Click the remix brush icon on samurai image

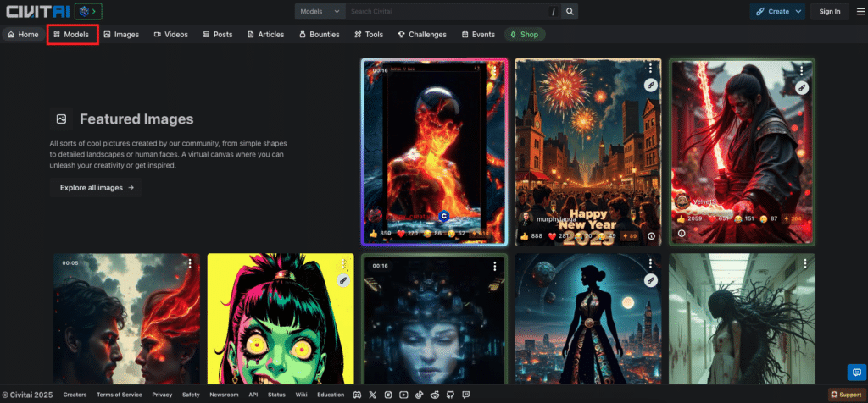coord(803,86)
